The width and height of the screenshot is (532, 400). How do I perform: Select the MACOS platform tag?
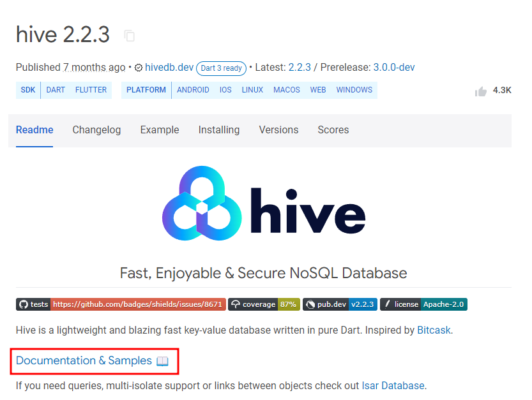coord(287,90)
